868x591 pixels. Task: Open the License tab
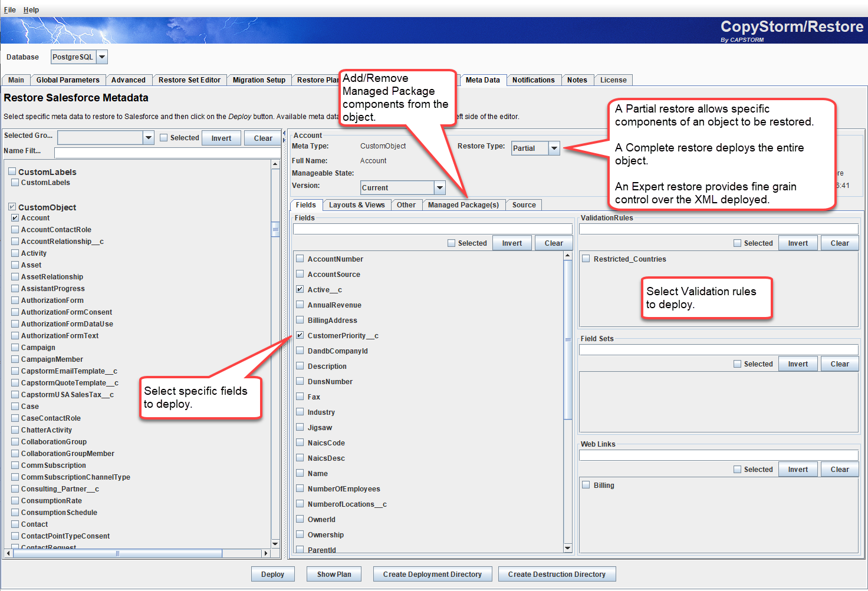[x=613, y=80]
